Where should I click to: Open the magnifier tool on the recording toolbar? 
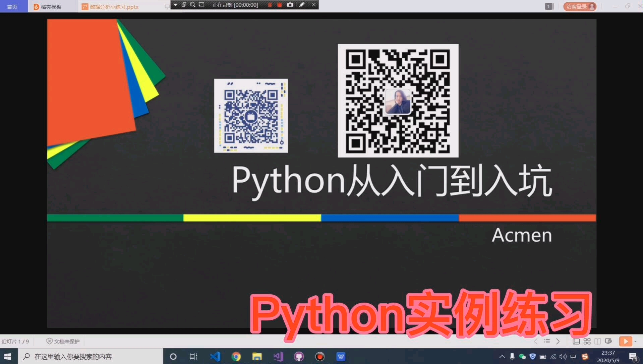click(192, 5)
